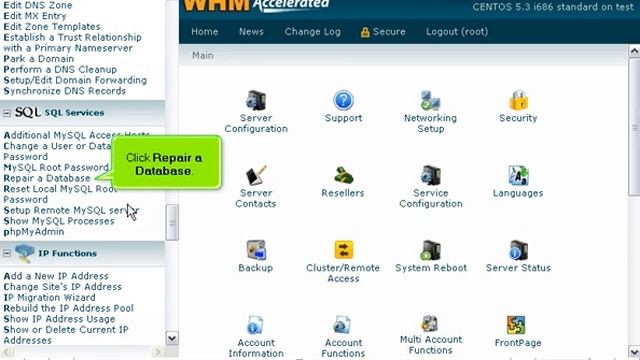
Task: Open the Support help icon
Action: (343, 100)
